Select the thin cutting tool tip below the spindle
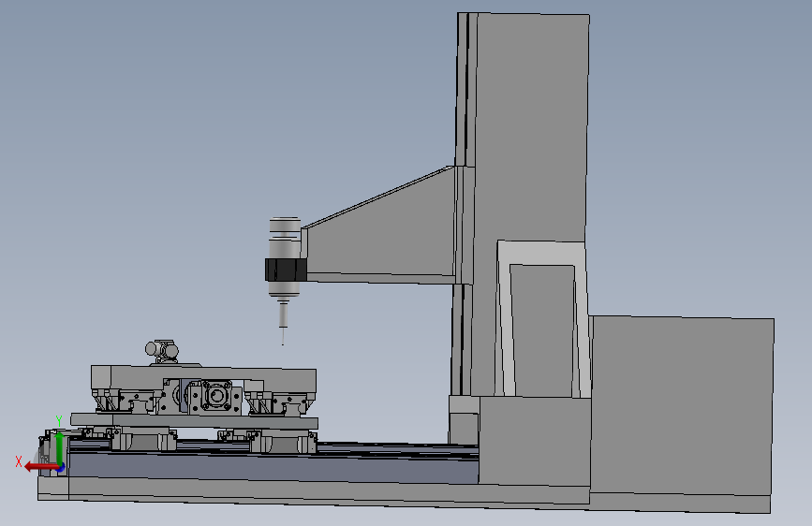The height and width of the screenshot is (526, 812). tap(283, 337)
